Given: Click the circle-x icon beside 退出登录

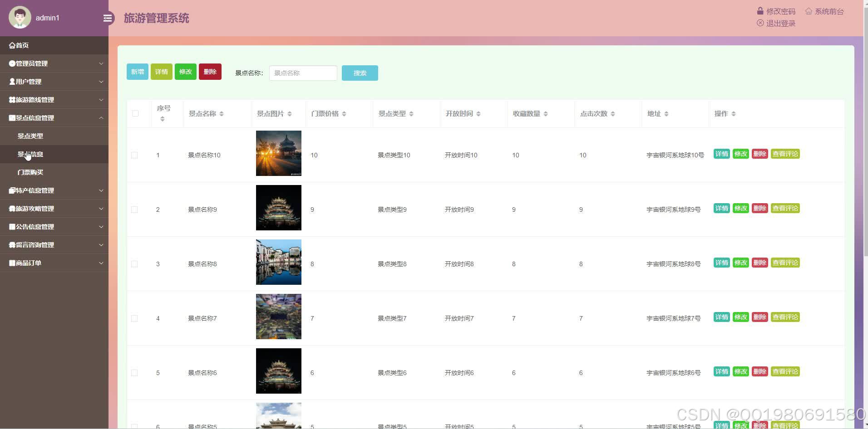Looking at the screenshot, I should [760, 23].
